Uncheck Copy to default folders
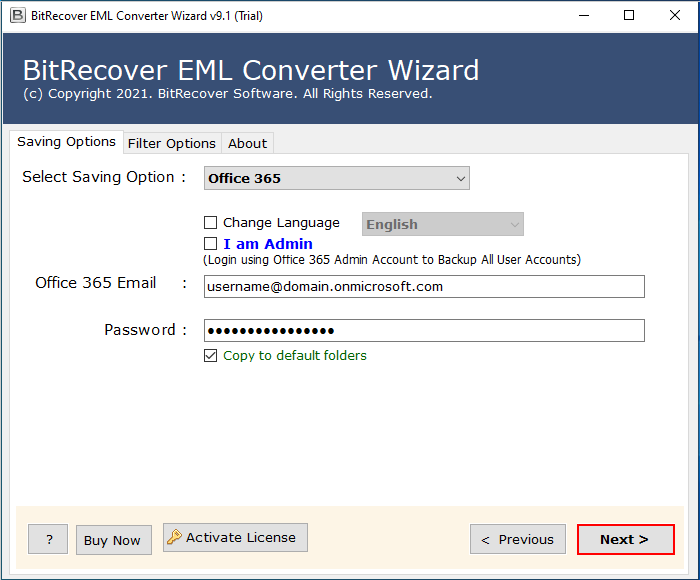 click(211, 356)
